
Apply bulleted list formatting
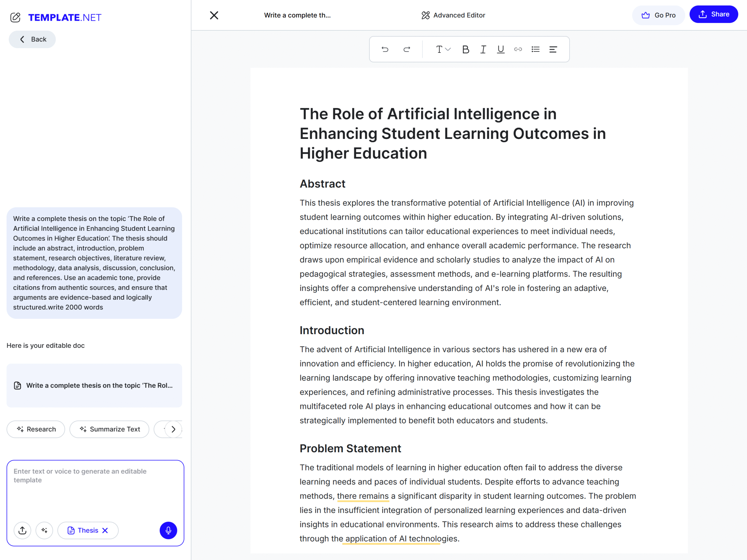pyautogui.click(x=535, y=49)
